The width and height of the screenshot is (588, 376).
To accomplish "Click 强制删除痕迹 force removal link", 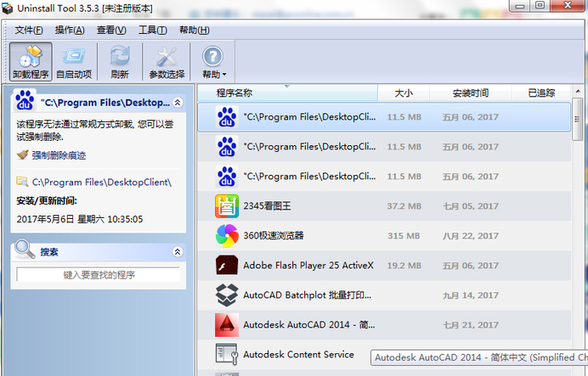I will point(59,155).
